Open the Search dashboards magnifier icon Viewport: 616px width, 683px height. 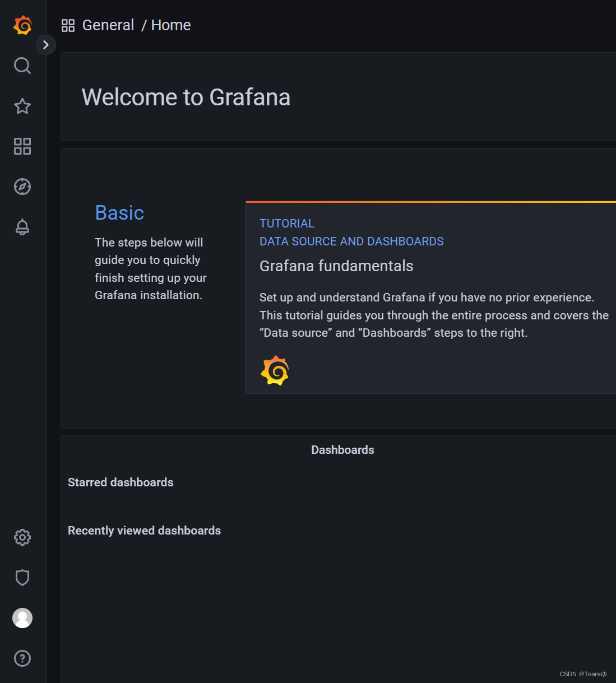click(22, 66)
